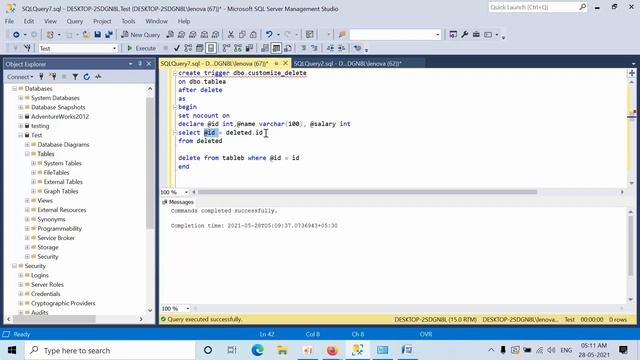Open the Find combo box dropdown

click(x=438, y=35)
